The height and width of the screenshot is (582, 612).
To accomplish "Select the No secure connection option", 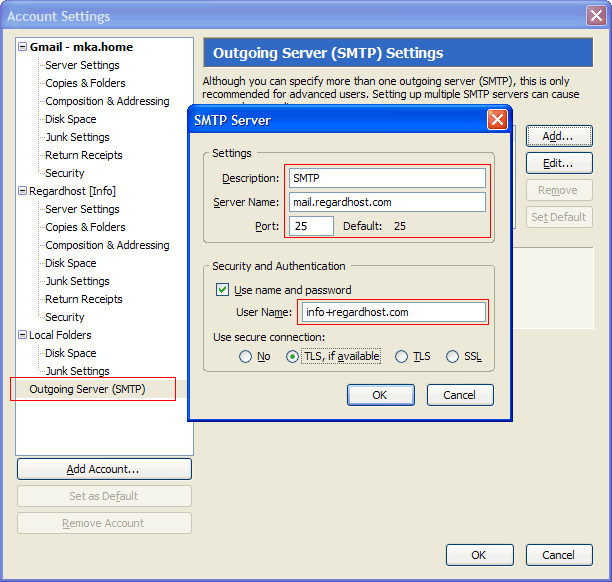I will [245, 357].
